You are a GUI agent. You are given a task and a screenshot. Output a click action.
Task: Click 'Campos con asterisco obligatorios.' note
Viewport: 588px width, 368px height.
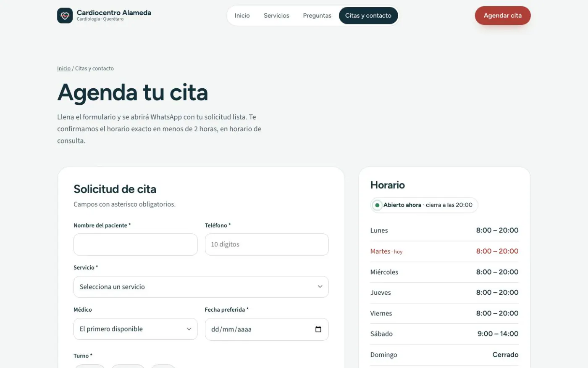[x=125, y=204]
